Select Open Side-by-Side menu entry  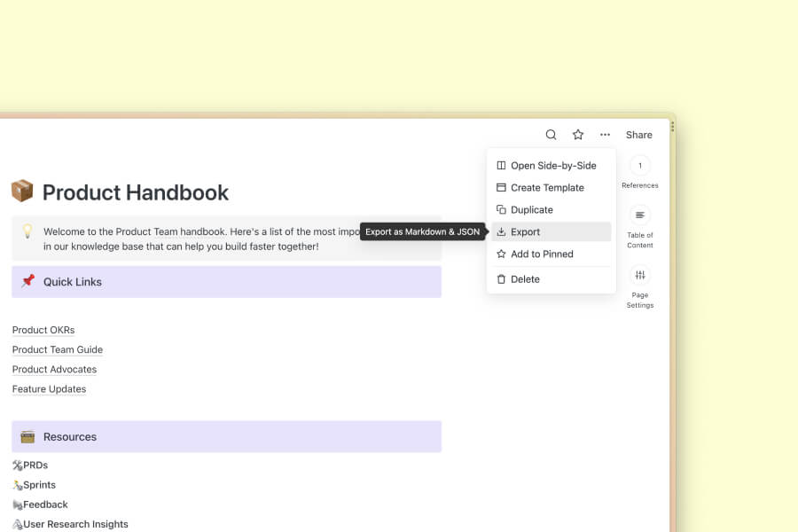coord(552,166)
